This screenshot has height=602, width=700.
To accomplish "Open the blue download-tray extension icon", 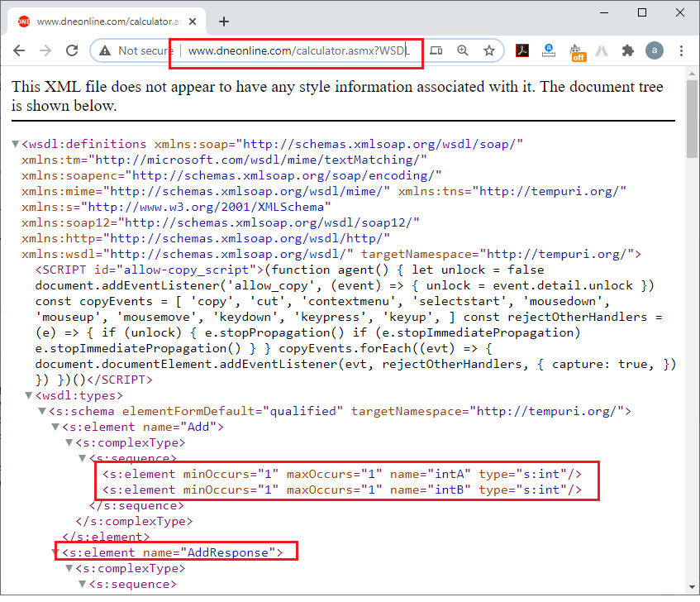I will pyautogui.click(x=549, y=50).
